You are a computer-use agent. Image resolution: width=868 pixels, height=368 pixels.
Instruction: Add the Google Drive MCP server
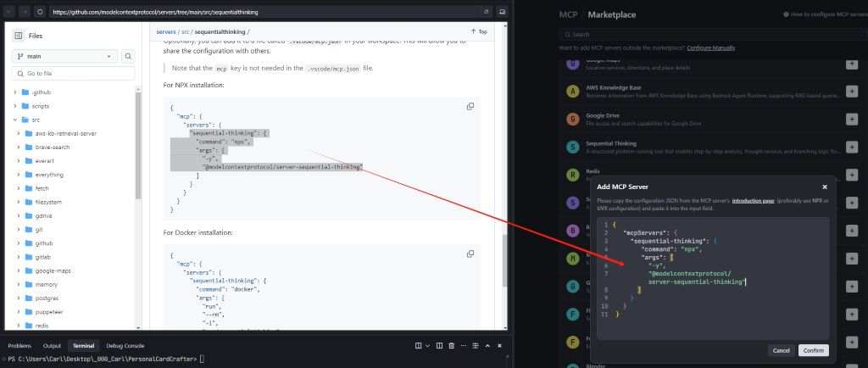[851, 119]
